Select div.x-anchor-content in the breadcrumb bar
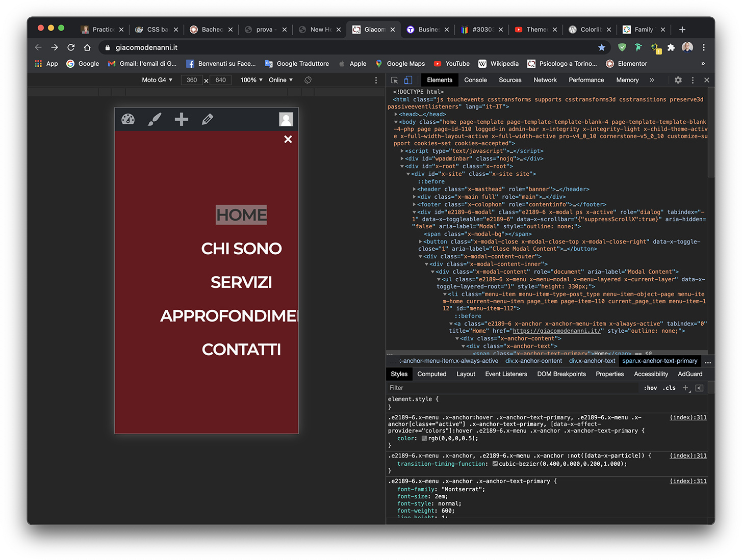 click(x=533, y=361)
